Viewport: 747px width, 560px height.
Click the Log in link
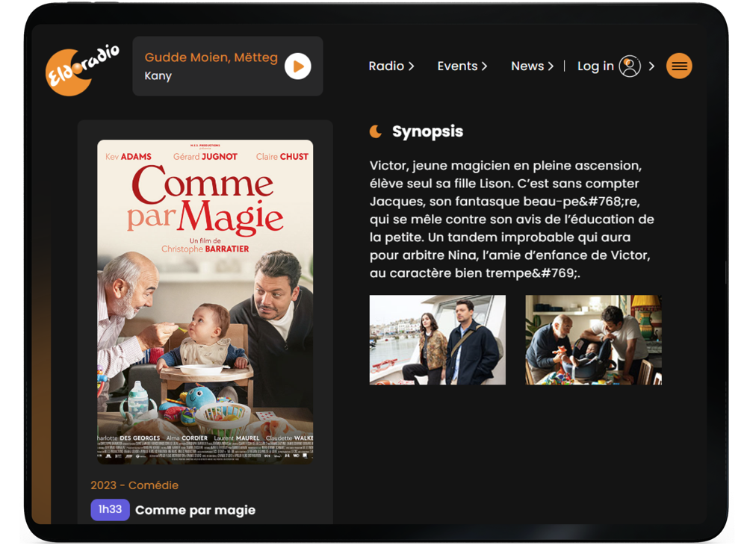[x=595, y=66]
